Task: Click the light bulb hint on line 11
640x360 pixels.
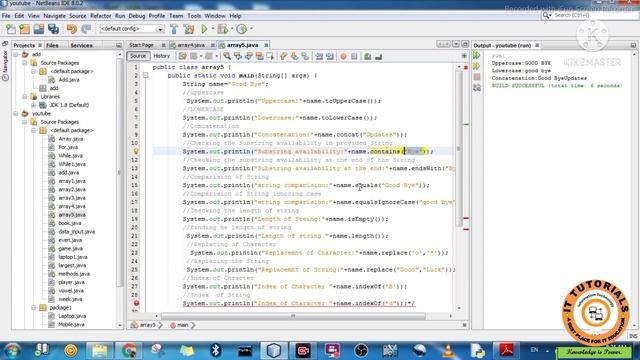Action: click(x=136, y=151)
